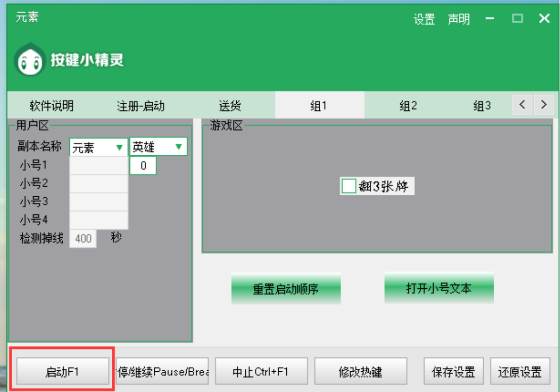
Task: Switch to the 软件说明 tab
Action: pyautogui.click(x=52, y=106)
